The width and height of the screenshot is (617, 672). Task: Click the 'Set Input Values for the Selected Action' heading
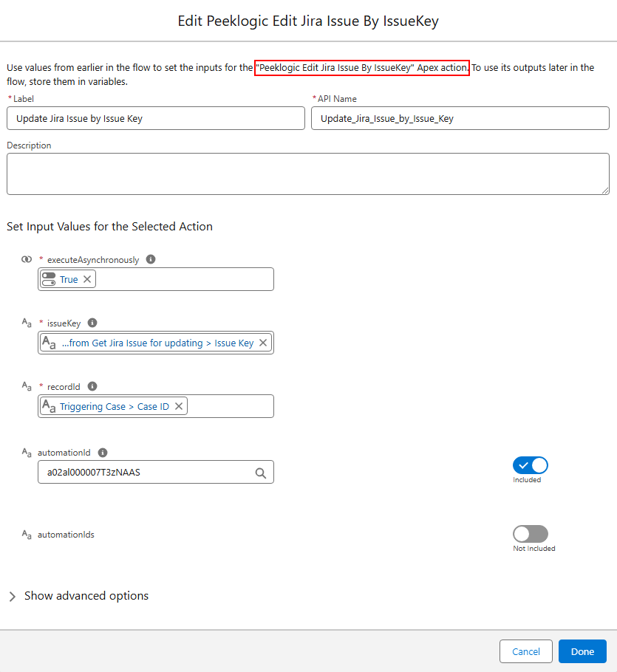(110, 226)
